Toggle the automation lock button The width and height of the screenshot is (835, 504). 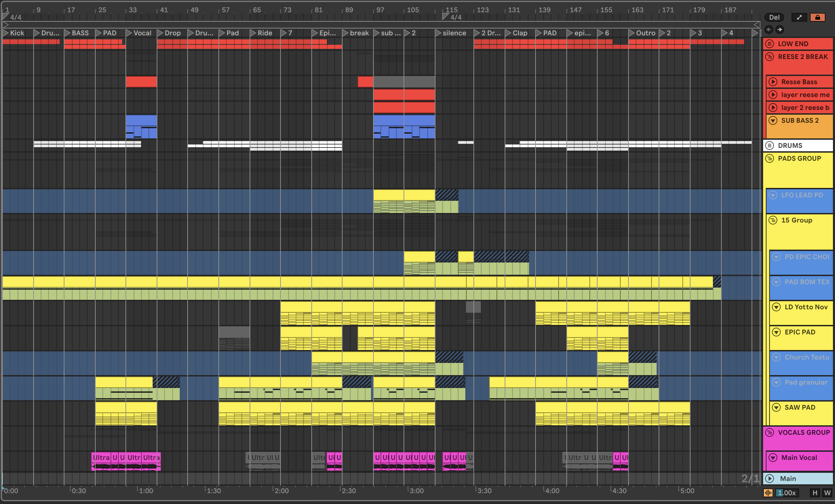[x=817, y=17]
